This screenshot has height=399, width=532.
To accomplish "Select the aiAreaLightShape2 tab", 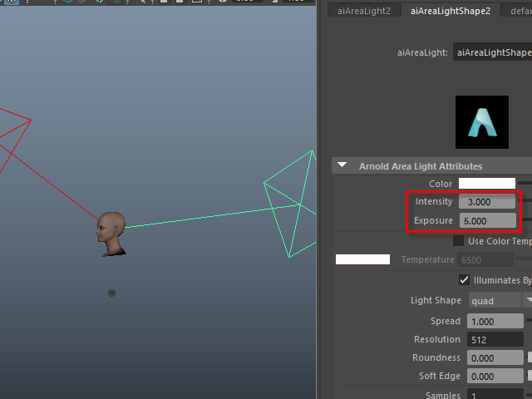I will coord(449,11).
